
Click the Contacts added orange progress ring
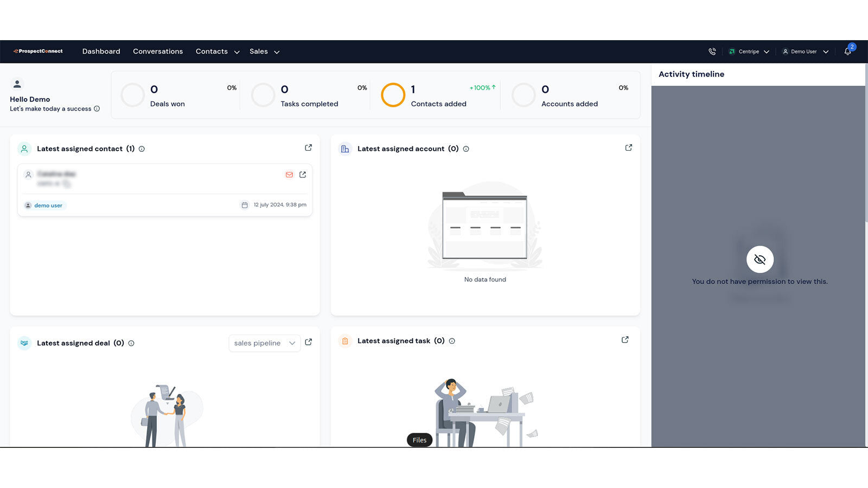click(x=393, y=95)
